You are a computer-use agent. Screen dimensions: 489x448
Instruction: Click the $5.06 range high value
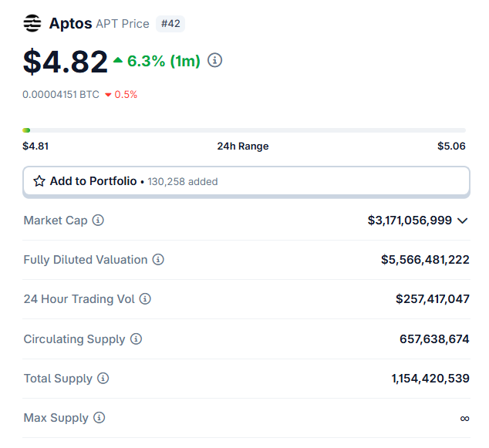click(x=451, y=146)
